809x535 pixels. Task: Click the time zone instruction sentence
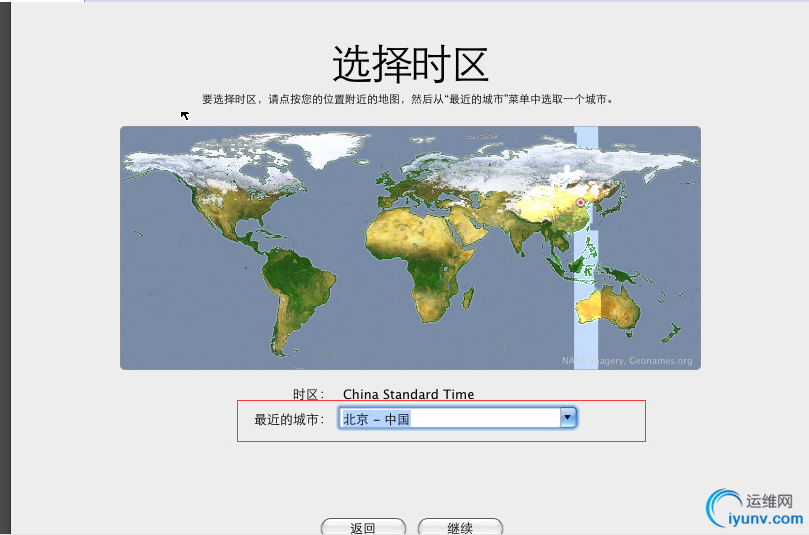407,99
